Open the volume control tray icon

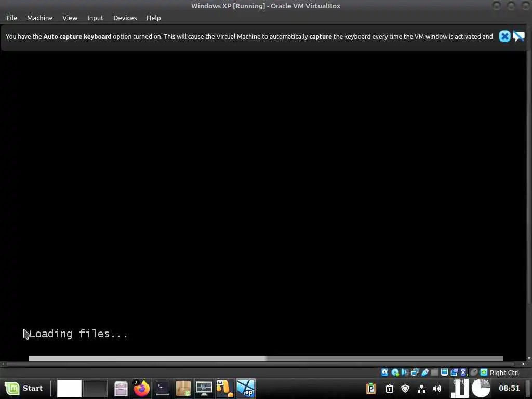point(437,389)
